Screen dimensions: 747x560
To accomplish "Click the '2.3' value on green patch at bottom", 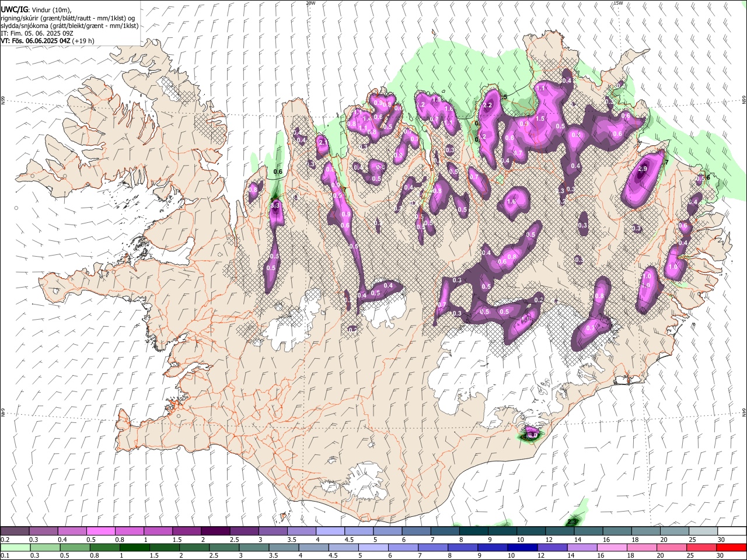I will [572, 521].
